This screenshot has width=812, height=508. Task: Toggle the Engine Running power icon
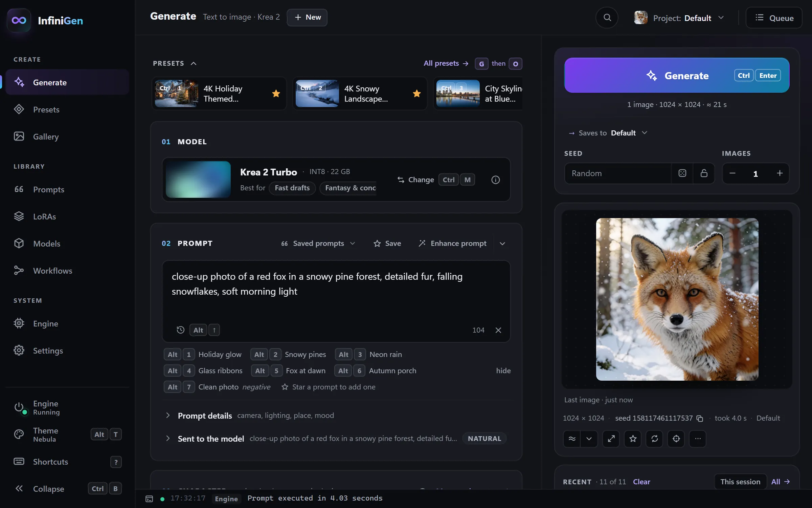pos(19,407)
